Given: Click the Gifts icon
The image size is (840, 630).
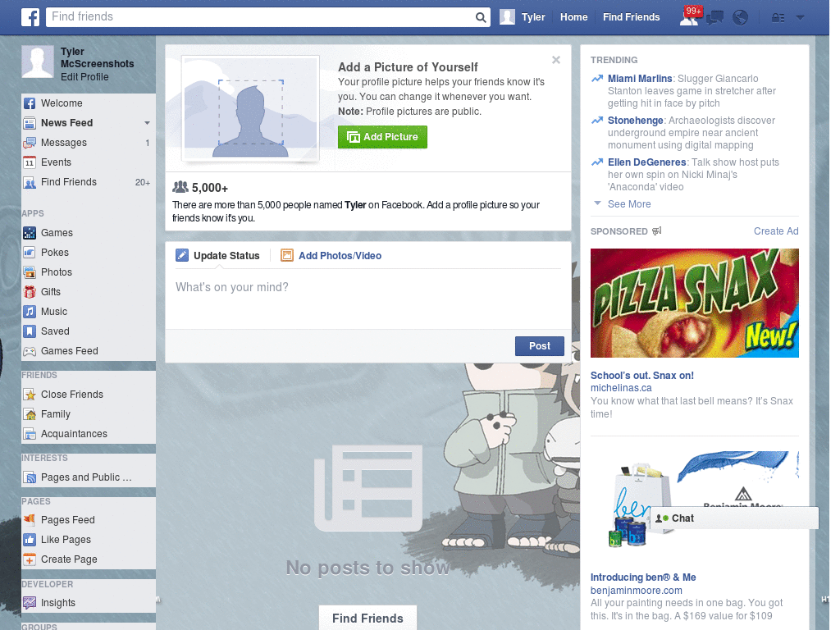Looking at the screenshot, I should point(30,292).
